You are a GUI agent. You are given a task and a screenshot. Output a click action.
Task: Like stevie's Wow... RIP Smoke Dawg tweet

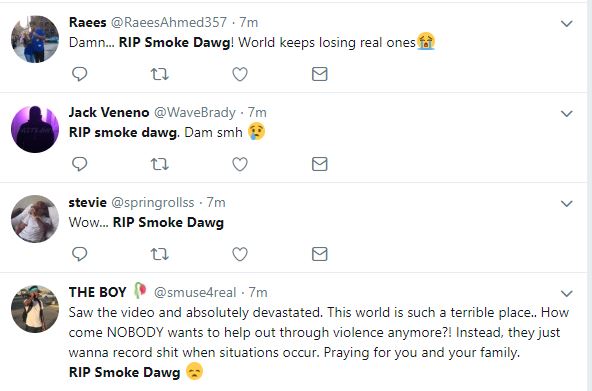tap(240, 254)
